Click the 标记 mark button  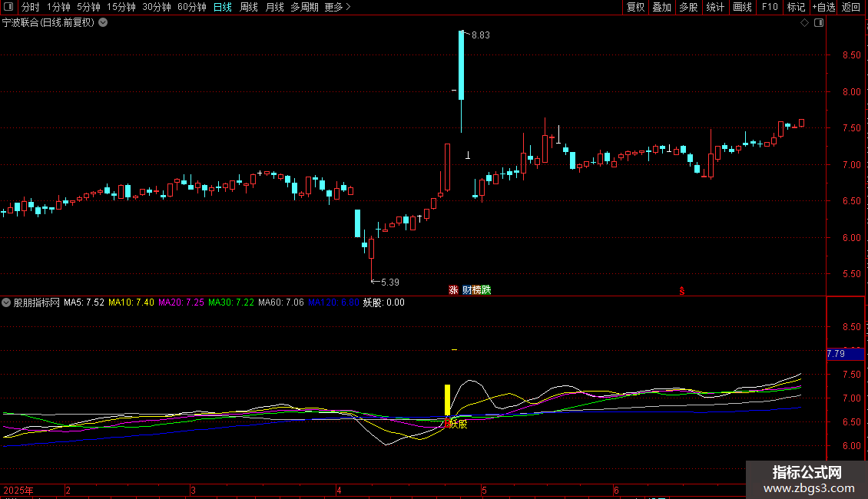click(796, 7)
